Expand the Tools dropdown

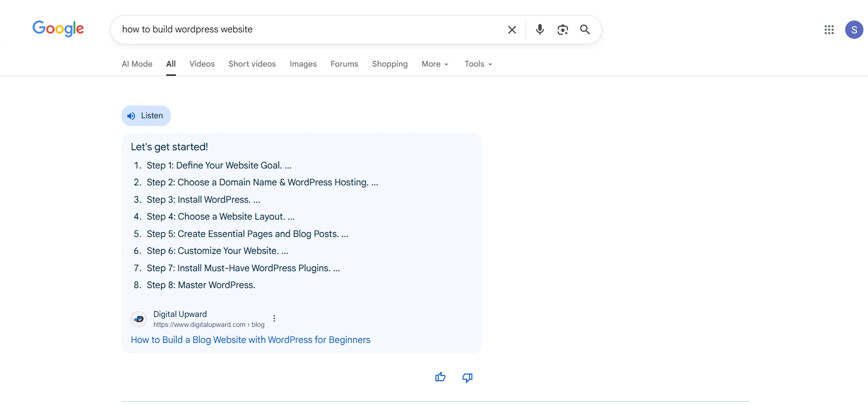(478, 64)
